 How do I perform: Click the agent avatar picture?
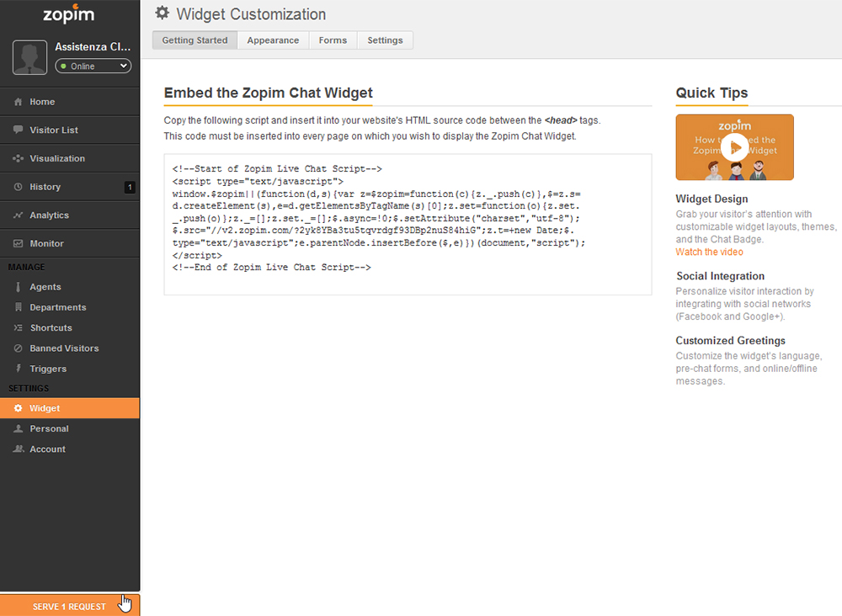(x=29, y=57)
